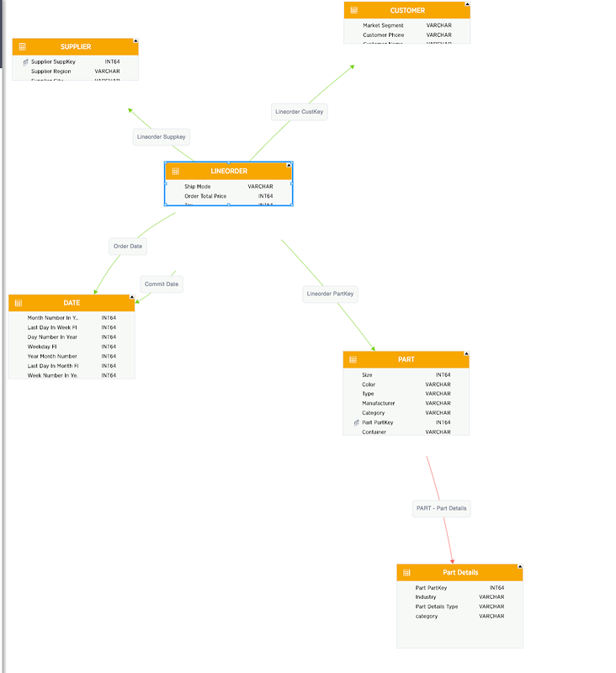This screenshot has height=673, width=616.
Task: Collapse the Part Details table via corner arrow
Action: pyautogui.click(x=520, y=567)
